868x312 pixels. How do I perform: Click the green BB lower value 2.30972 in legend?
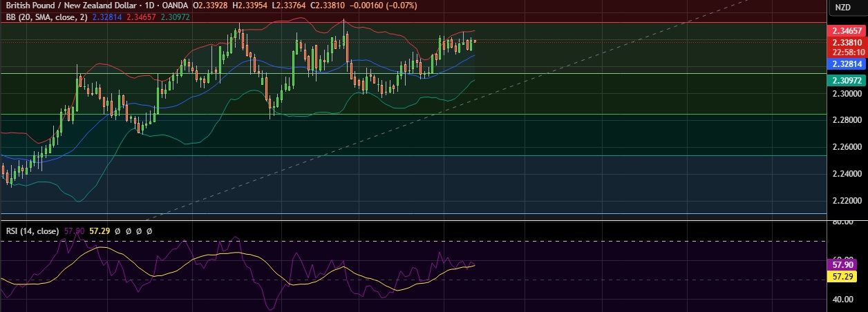pos(174,17)
